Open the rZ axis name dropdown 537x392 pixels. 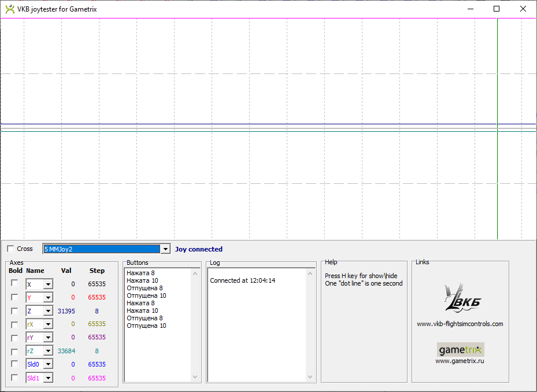coord(48,351)
